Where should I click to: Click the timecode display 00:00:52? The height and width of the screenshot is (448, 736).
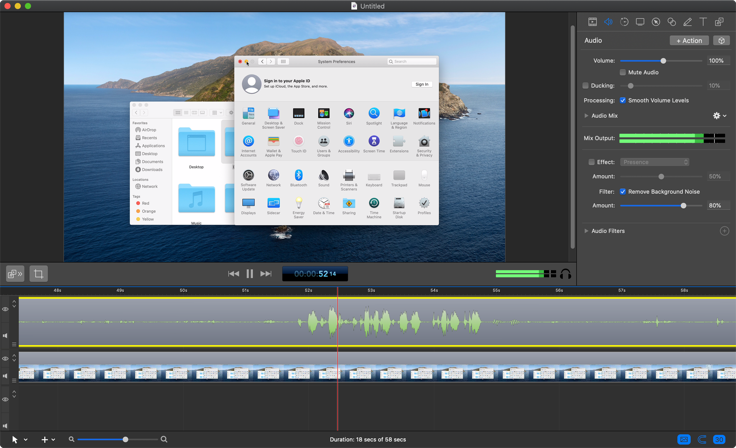[315, 274]
